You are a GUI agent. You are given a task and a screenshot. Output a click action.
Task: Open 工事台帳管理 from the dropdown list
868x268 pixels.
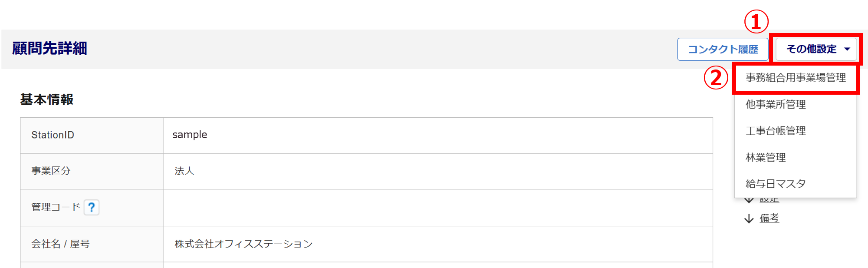click(776, 131)
